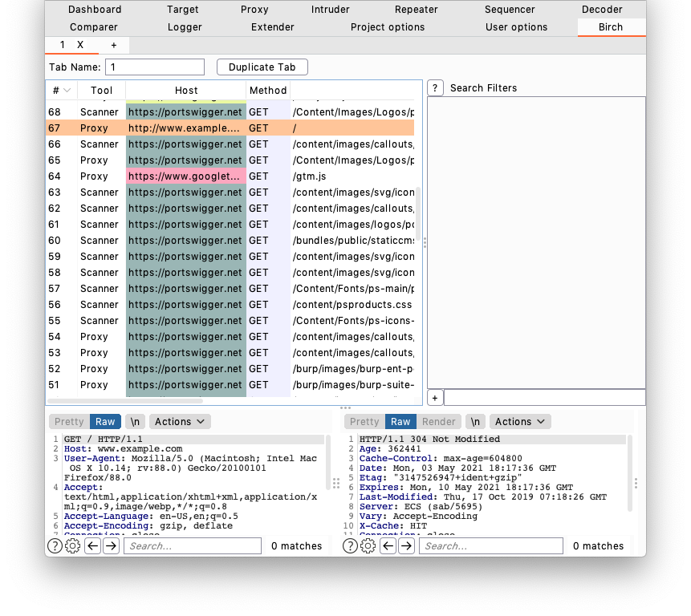
Task: Select Birch sub-tab 1
Action: click(62, 45)
